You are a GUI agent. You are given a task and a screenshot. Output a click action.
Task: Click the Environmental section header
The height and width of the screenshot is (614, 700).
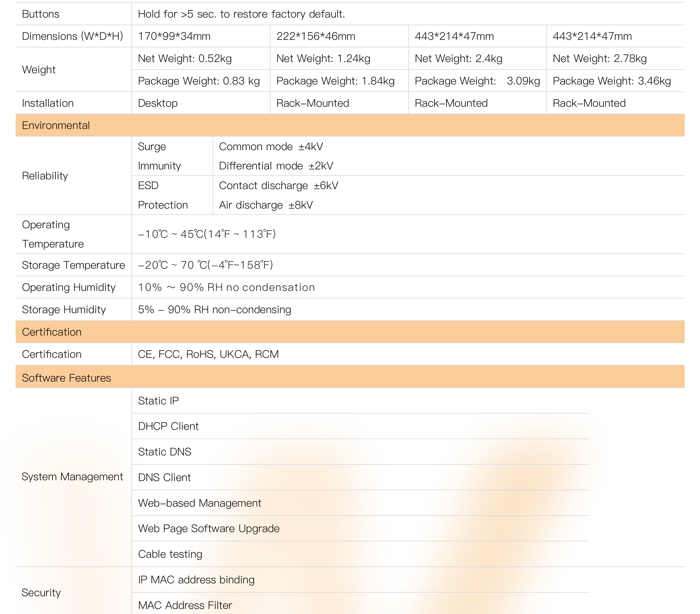tap(56, 125)
